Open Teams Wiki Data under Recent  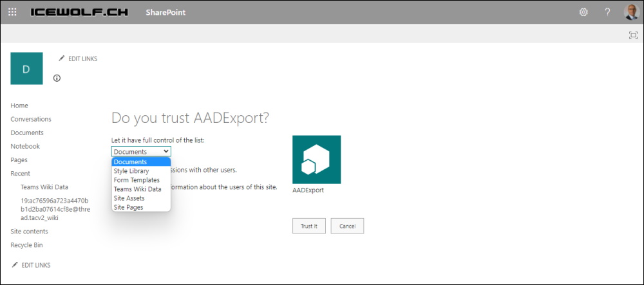44,187
